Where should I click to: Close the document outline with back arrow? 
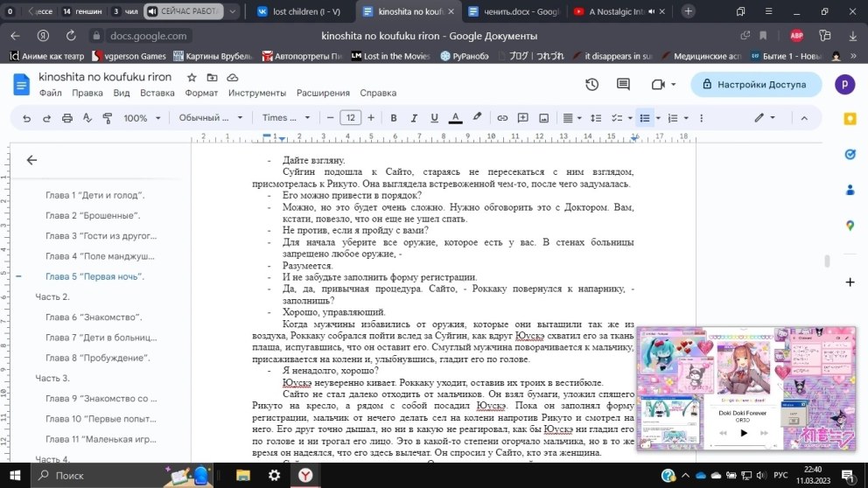[x=31, y=160]
